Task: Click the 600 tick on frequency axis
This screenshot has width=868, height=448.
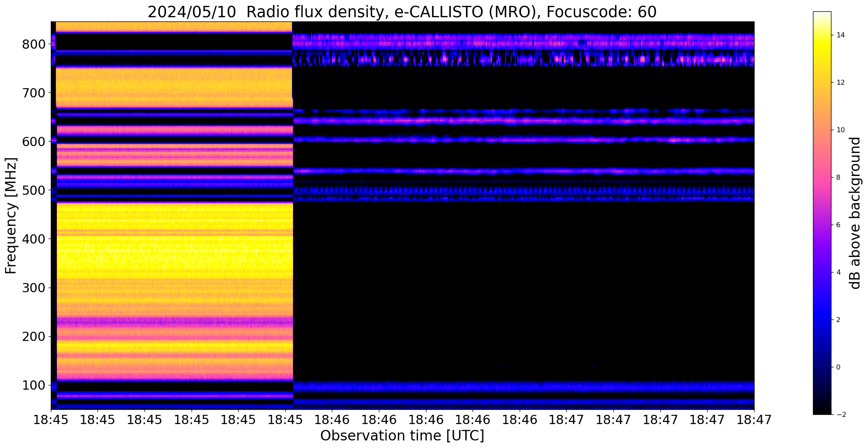Action: (33, 141)
